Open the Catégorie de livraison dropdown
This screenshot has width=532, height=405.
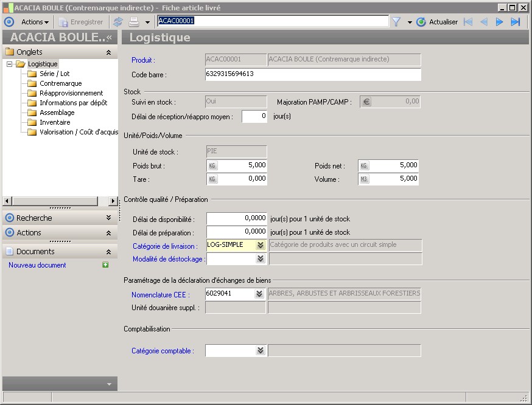pyautogui.click(x=261, y=245)
